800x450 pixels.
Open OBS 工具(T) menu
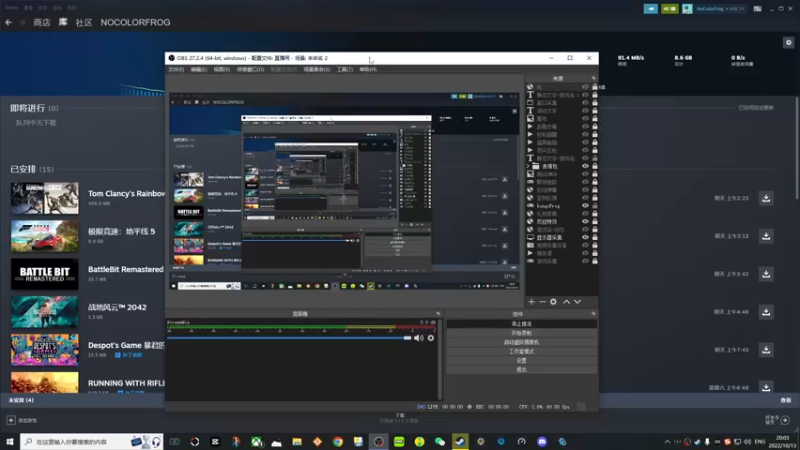pos(345,69)
